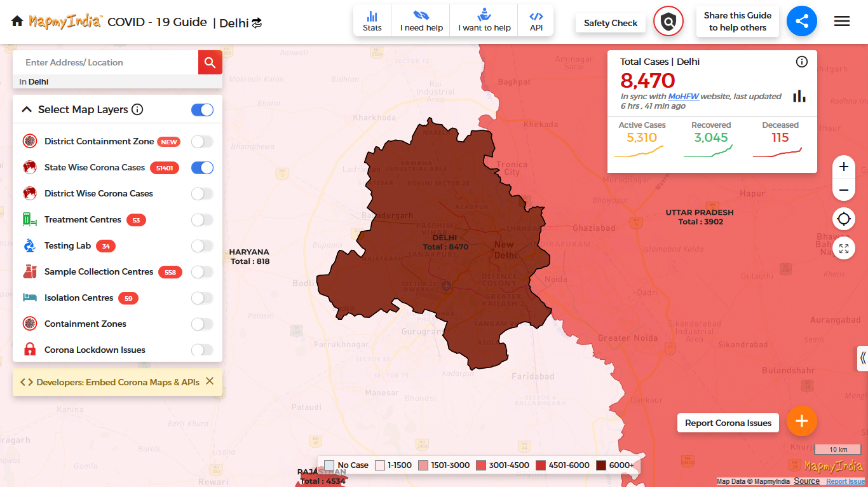Image resolution: width=868 pixels, height=487 pixels.
Task: Enable the Treatment Centres layer toggle
Action: (x=202, y=220)
